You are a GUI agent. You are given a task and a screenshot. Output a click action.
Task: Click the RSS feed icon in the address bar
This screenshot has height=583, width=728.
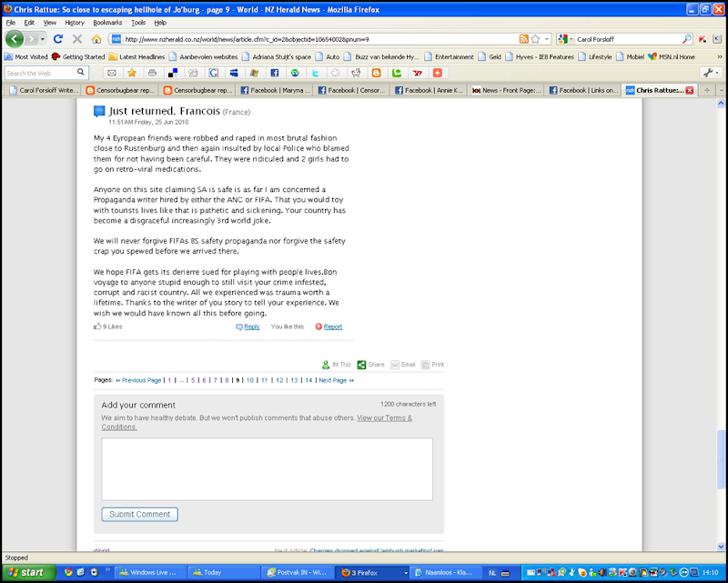coord(524,39)
